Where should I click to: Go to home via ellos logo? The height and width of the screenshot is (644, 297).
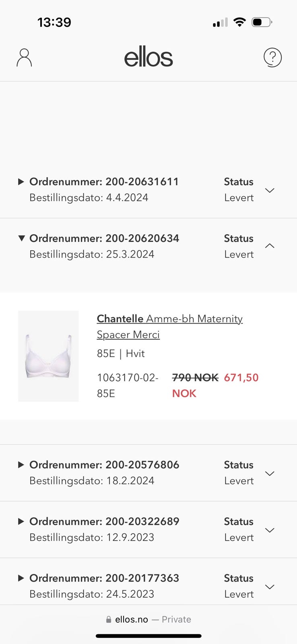[148, 58]
